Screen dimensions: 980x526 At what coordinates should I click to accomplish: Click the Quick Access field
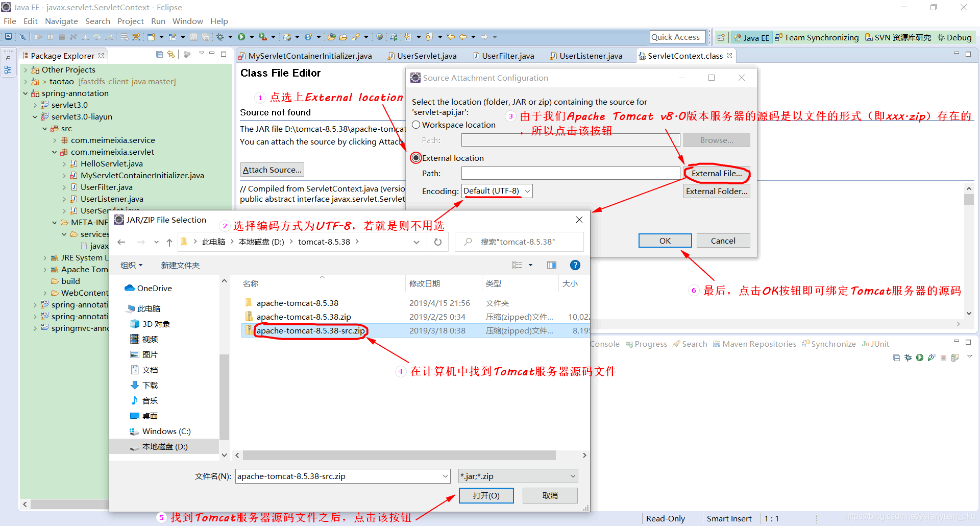[677, 37]
